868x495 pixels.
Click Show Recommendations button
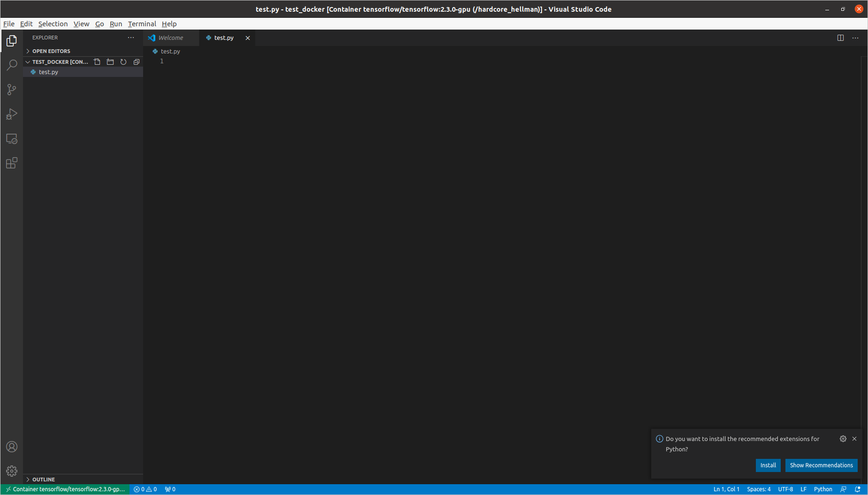coord(821,465)
